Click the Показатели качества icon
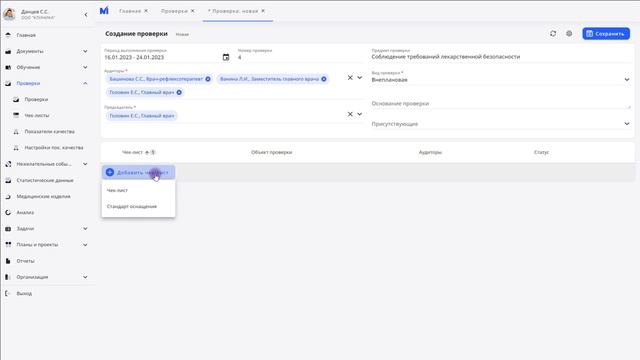 (16, 131)
